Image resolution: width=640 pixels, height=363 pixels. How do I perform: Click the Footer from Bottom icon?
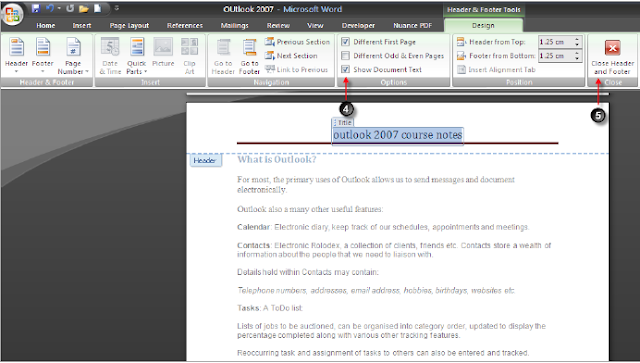tap(461, 56)
